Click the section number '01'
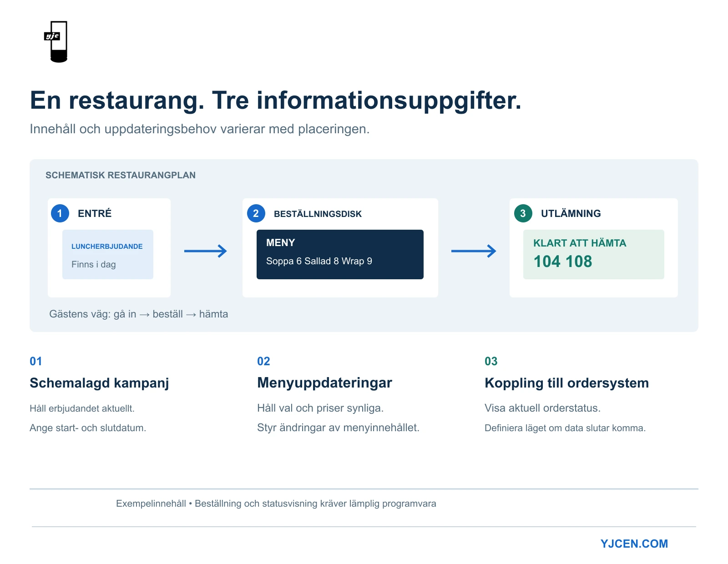Image resolution: width=728 pixels, height=564 pixels. (x=36, y=361)
